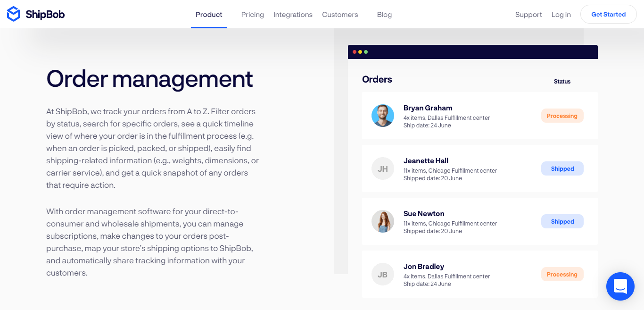
Task: Open the Customers menu item
Action: click(x=340, y=15)
